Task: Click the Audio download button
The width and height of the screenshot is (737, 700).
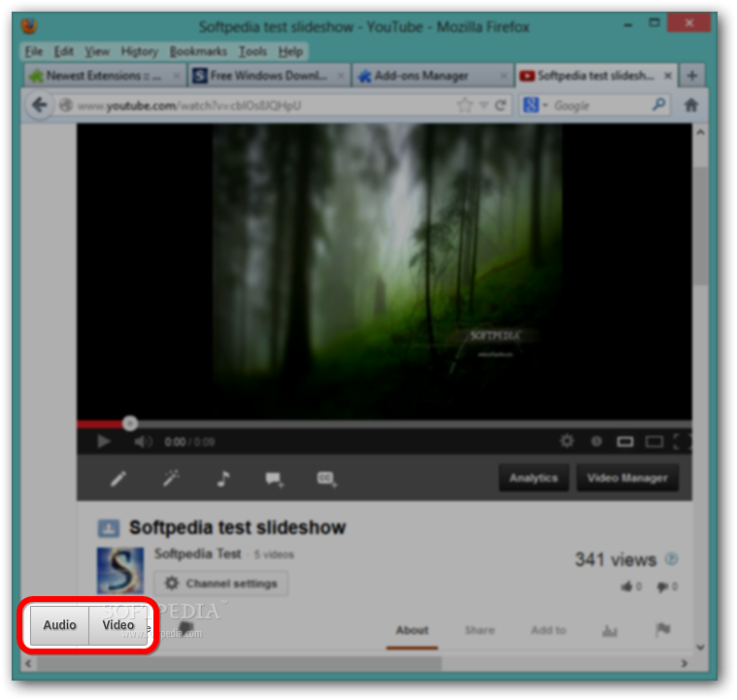Action: pyautogui.click(x=59, y=625)
